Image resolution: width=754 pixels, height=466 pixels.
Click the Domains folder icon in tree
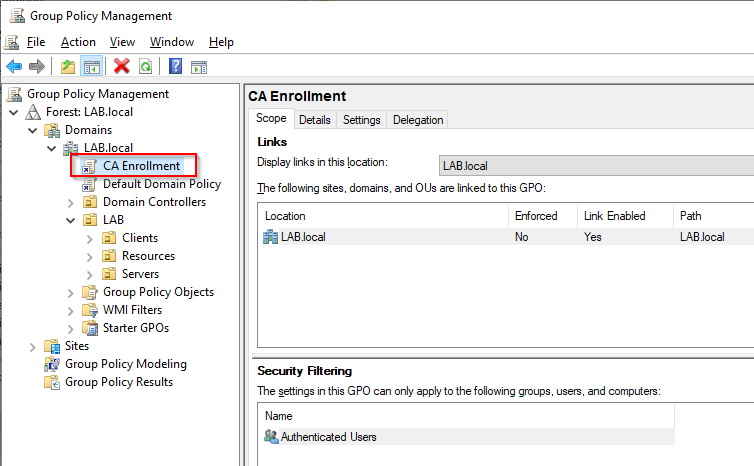pos(52,130)
